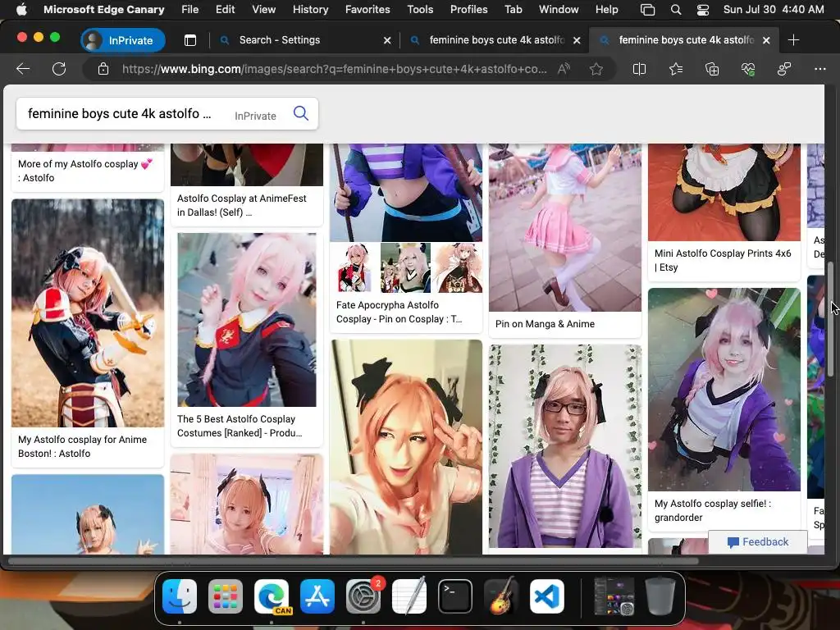Open 'My Astolfo cosplay selfie!' caption
The height and width of the screenshot is (630, 840).
pos(713,510)
